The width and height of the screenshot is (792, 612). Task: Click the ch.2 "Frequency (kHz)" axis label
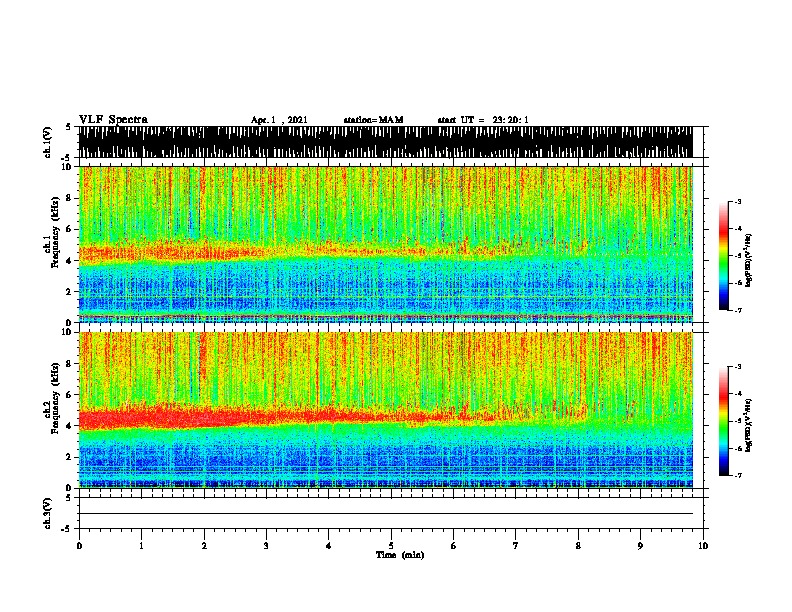[x=55, y=398]
